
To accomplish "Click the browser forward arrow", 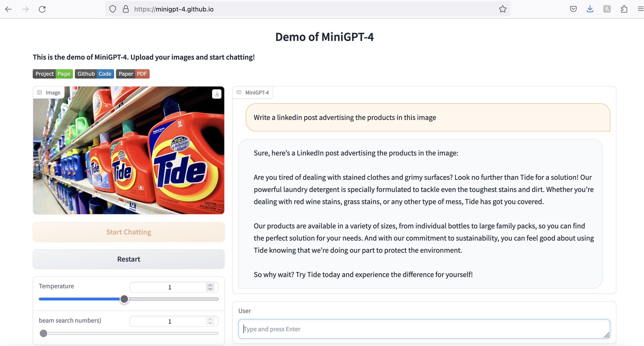I will [x=25, y=9].
